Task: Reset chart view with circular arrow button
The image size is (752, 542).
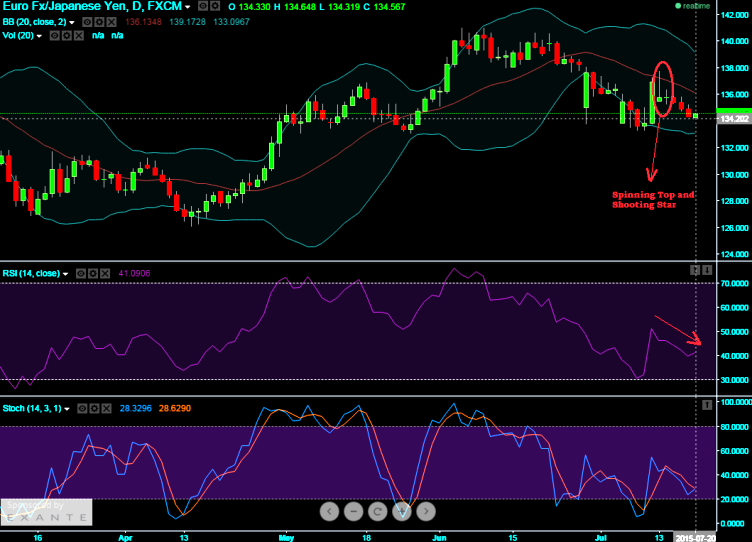Action: pos(377,511)
